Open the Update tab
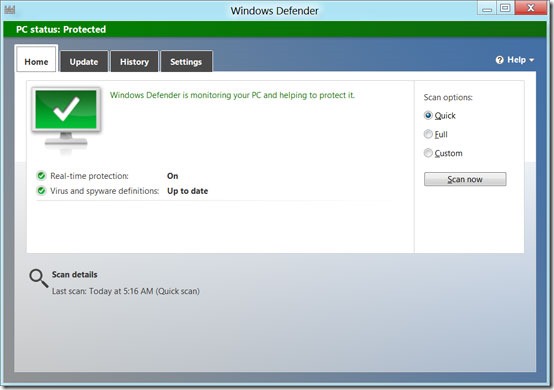The image size is (554, 390). [84, 61]
